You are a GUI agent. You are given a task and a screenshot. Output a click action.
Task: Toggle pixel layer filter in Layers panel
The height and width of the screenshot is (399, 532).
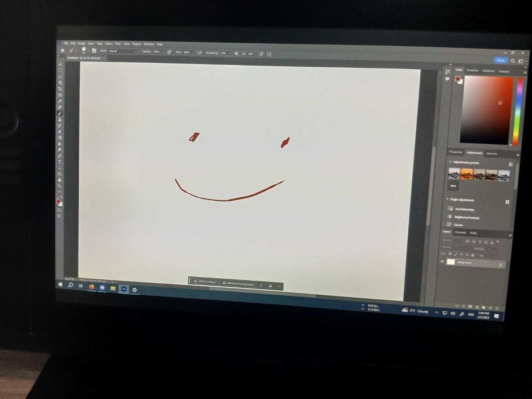pyautogui.click(x=467, y=241)
